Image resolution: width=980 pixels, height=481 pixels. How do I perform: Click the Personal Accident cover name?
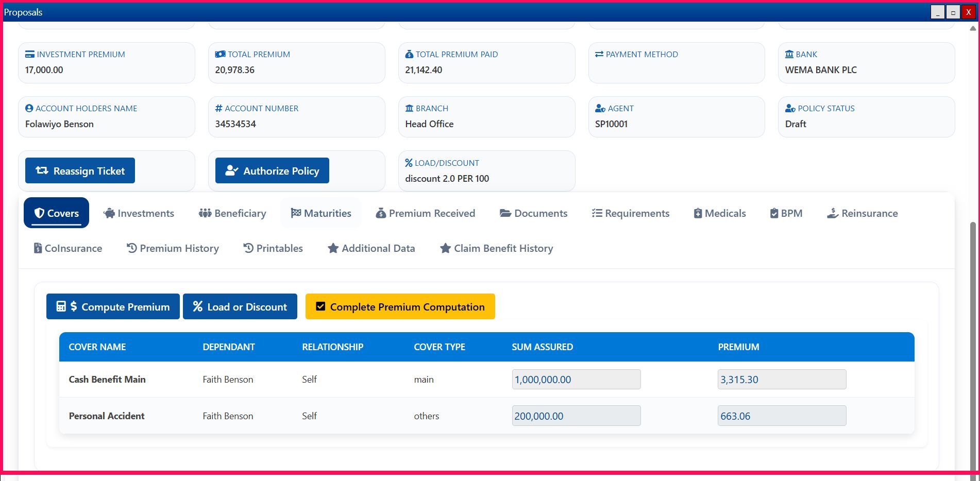tap(107, 416)
